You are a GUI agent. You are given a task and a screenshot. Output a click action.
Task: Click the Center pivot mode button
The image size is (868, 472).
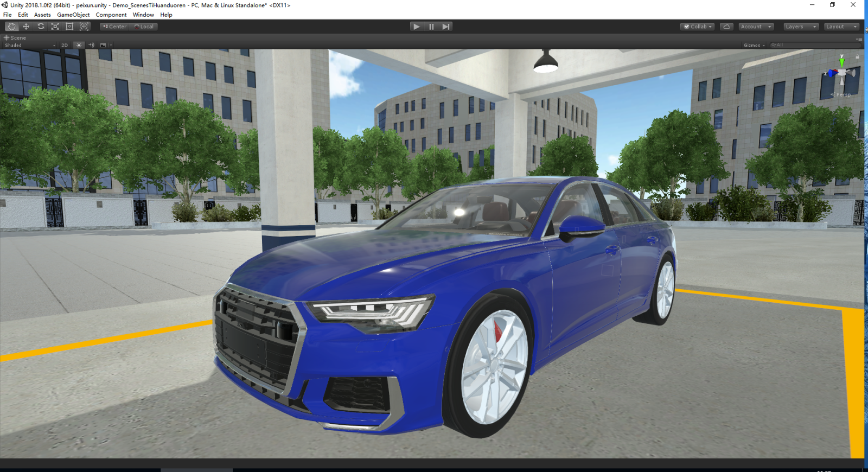tap(114, 27)
